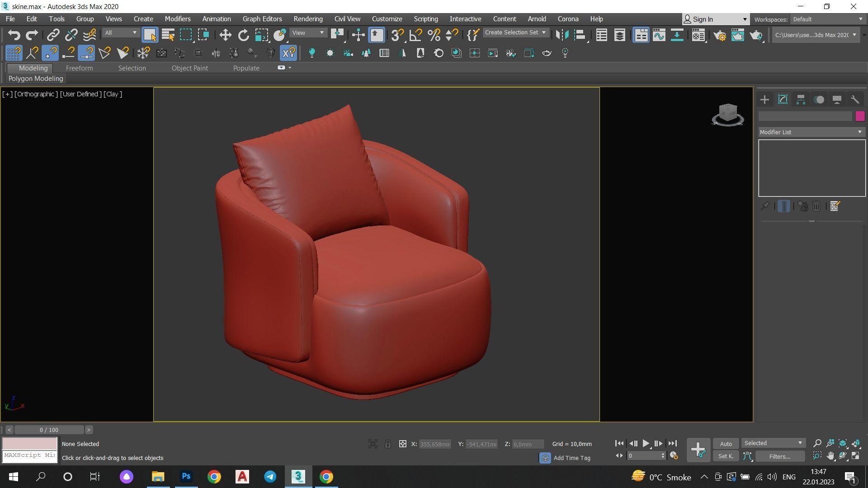Open Photoshop from the taskbar
Image resolution: width=868 pixels, height=488 pixels.
tap(186, 476)
